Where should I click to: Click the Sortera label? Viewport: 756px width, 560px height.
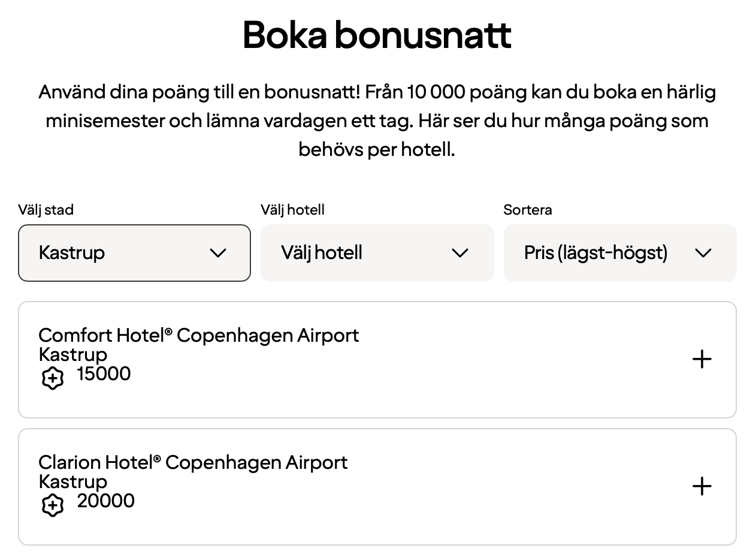527,210
